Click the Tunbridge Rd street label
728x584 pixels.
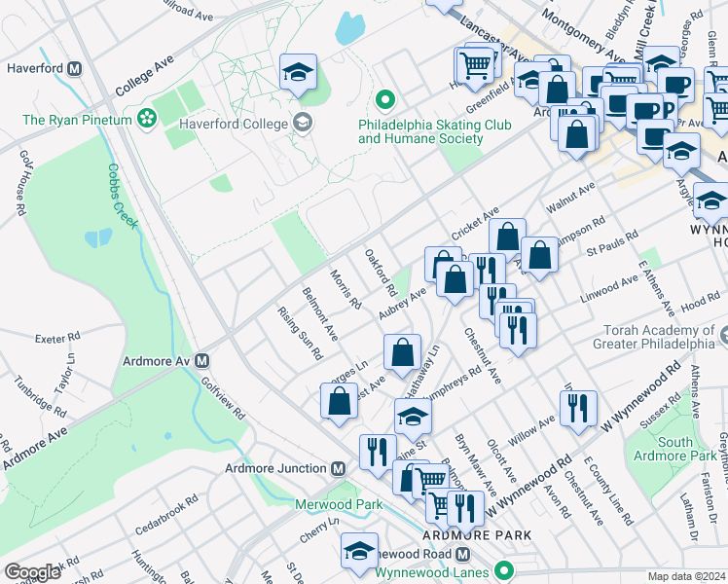41,396
